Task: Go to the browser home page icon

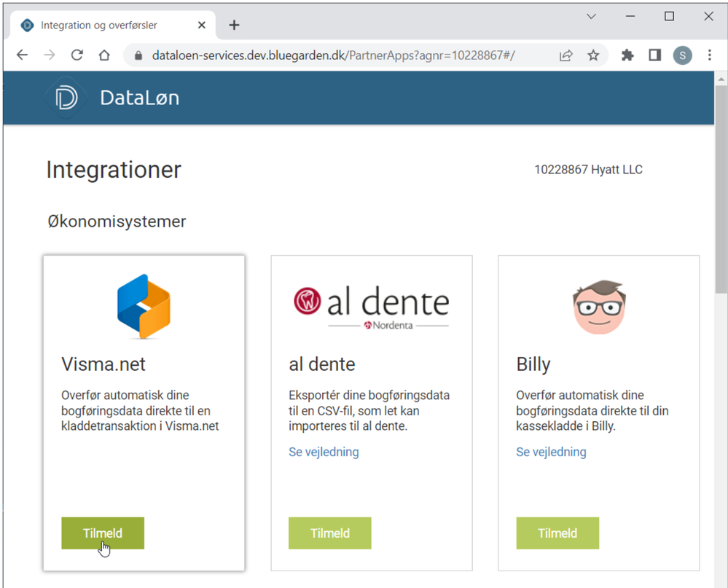Action: click(104, 55)
